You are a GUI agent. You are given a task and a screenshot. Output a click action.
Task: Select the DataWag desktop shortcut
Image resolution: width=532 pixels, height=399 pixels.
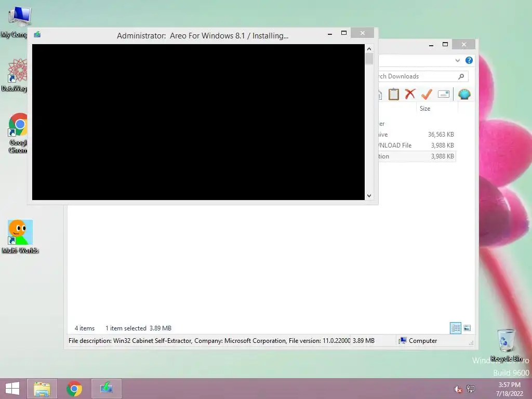pos(14,75)
